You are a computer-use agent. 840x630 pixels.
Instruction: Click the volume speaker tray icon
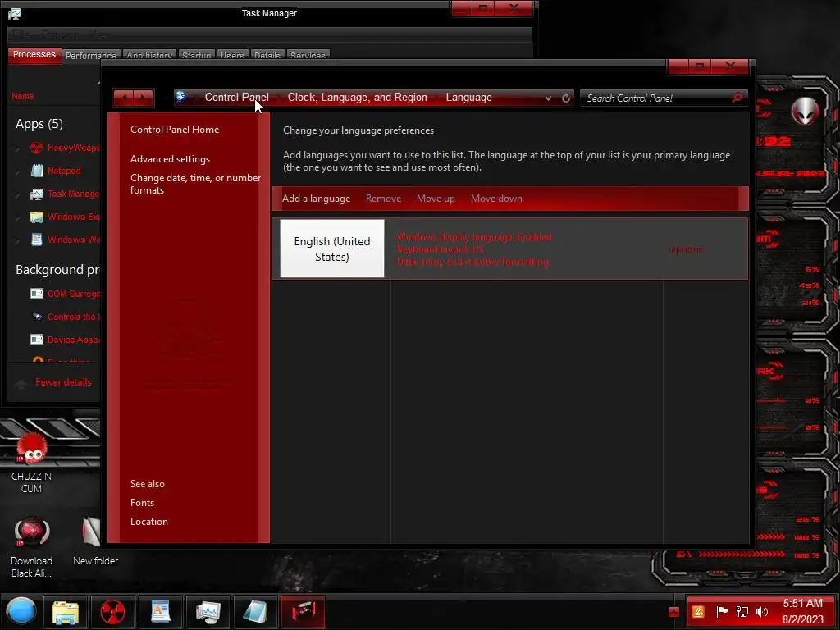(761, 611)
